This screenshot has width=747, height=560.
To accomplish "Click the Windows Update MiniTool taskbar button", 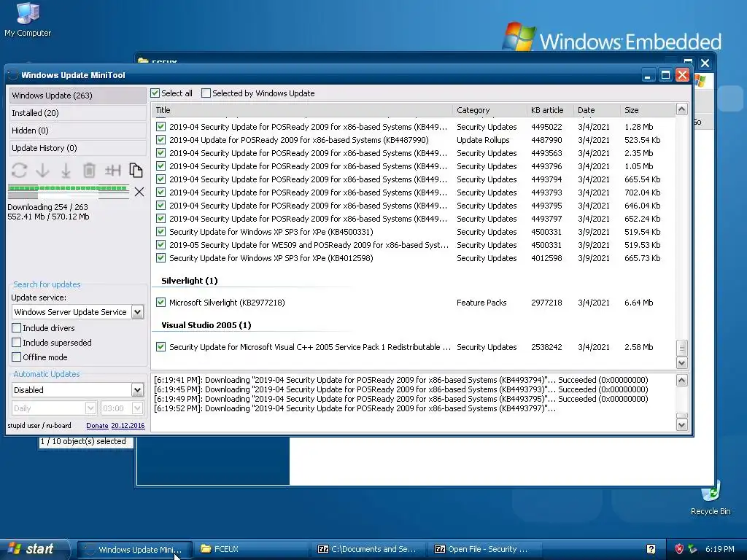I will click(x=135, y=549).
